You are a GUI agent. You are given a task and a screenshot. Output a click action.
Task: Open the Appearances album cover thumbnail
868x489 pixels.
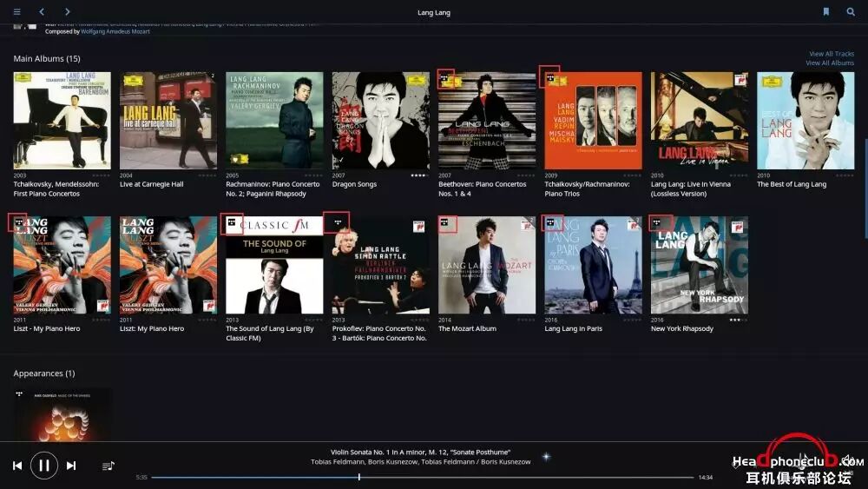tap(62, 414)
